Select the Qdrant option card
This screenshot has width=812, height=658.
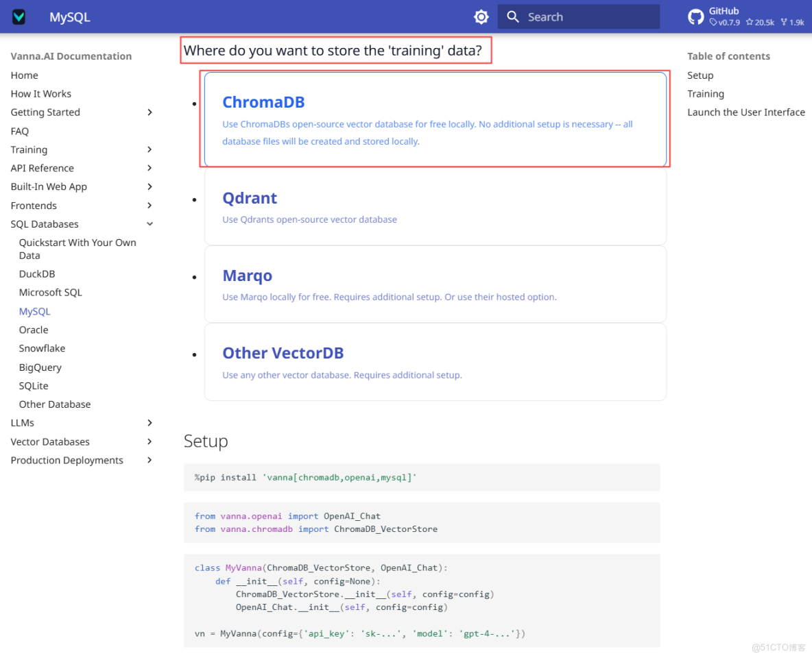tap(435, 207)
